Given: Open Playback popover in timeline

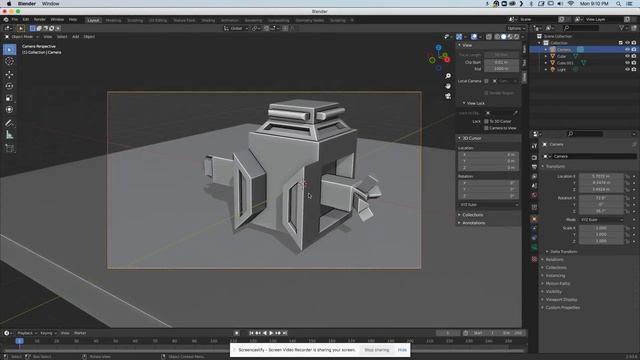Looking at the screenshot, I should (x=27, y=333).
